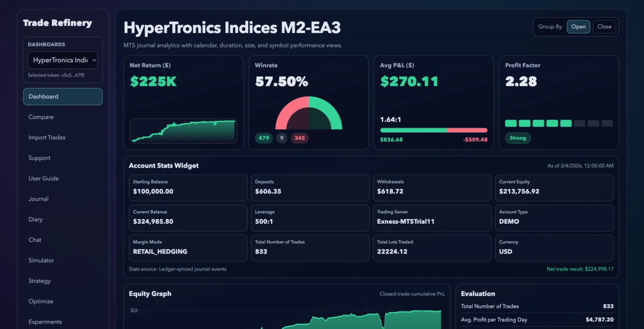The height and width of the screenshot is (329, 644).
Task: Switch Group By to Open
Action: (x=579, y=26)
